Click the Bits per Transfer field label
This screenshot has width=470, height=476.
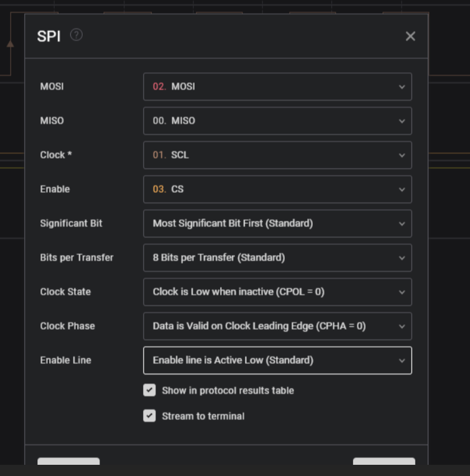coord(76,258)
